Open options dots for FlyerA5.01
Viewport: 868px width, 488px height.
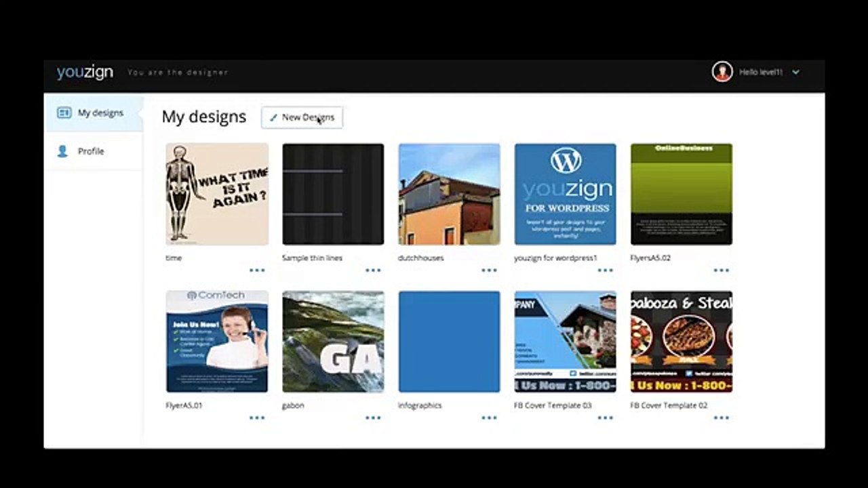pyautogui.click(x=257, y=418)
